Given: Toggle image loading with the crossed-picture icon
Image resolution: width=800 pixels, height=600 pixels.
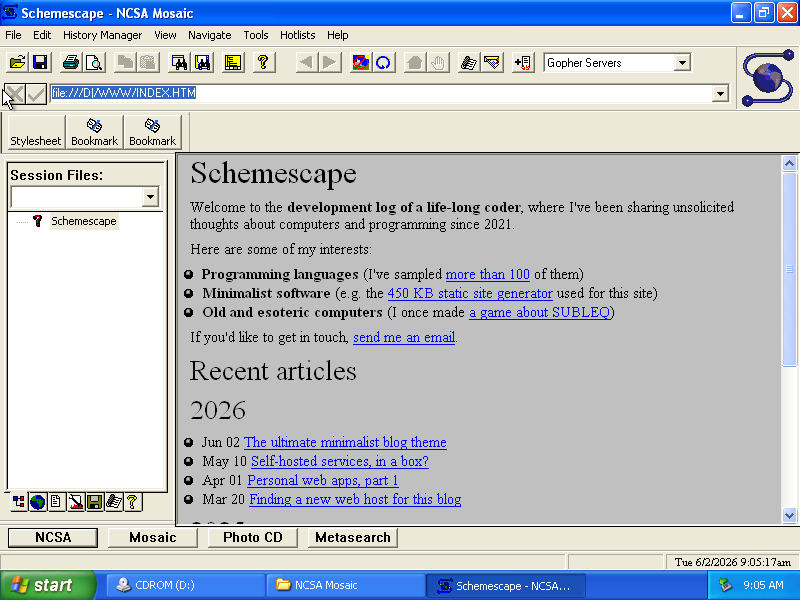Looking at the screenshot, I should pos(361,63).
